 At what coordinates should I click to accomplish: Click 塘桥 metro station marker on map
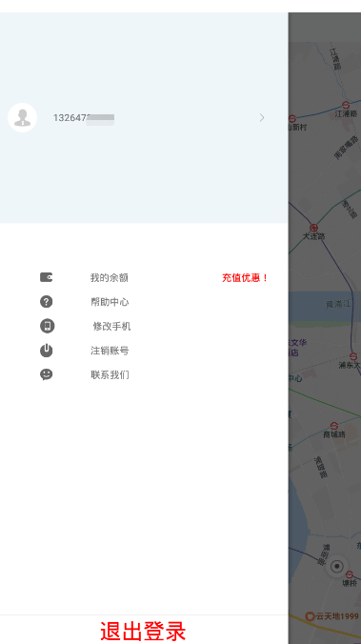point(349,574)
